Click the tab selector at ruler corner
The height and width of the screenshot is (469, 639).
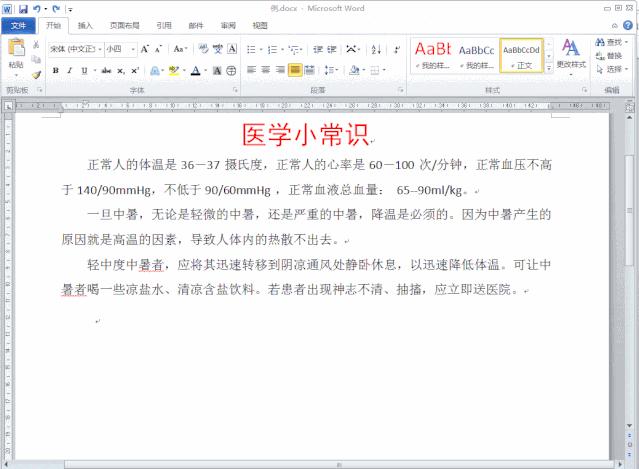[8, 107]
